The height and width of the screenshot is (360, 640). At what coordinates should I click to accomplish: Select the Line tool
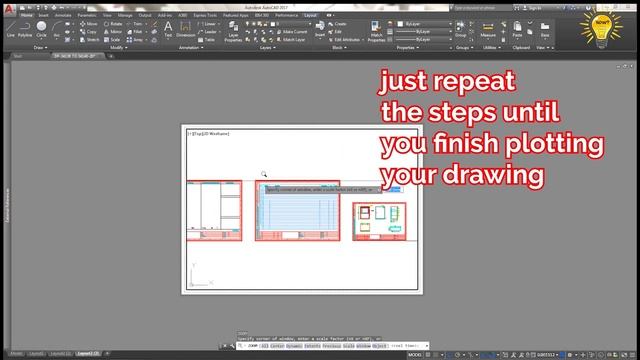click(11, 29)
